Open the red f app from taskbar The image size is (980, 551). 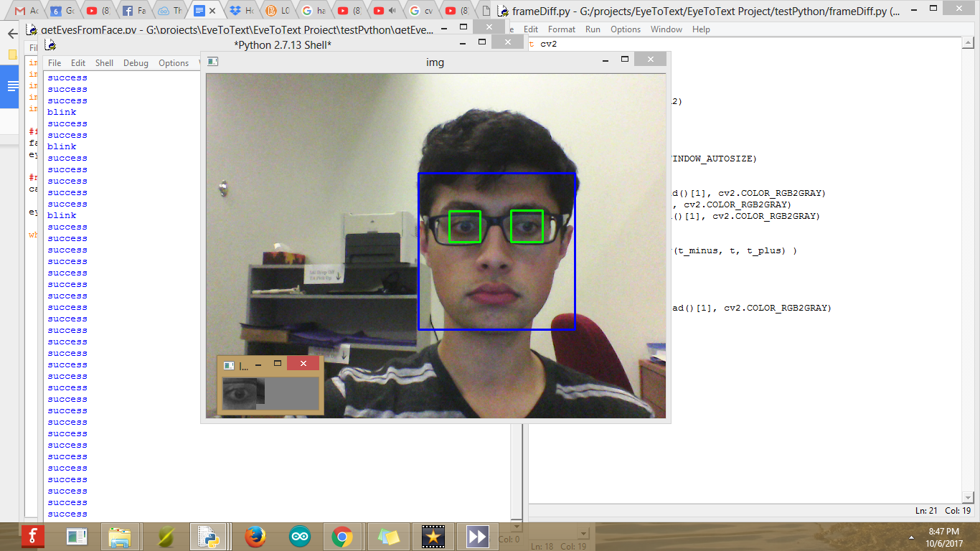32,536
